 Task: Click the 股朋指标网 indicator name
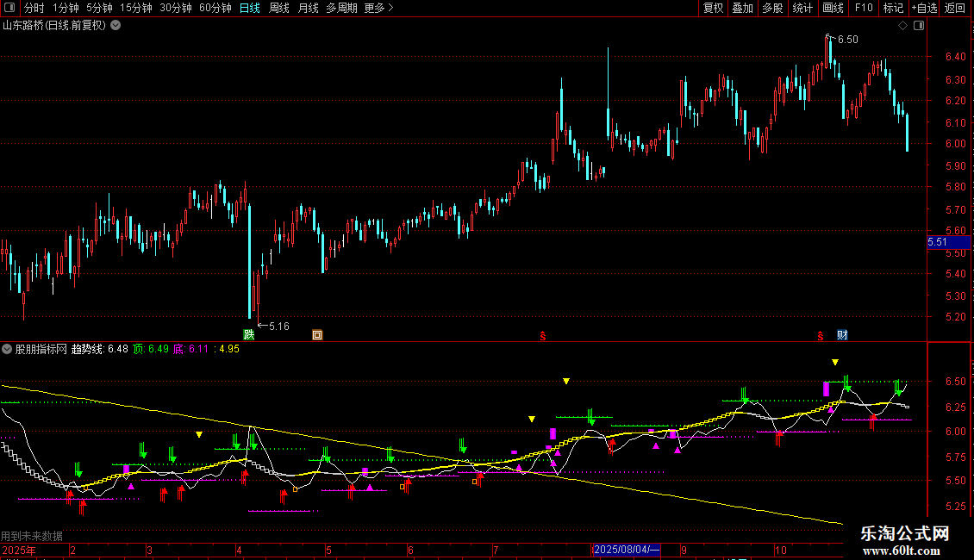(41, 349)
